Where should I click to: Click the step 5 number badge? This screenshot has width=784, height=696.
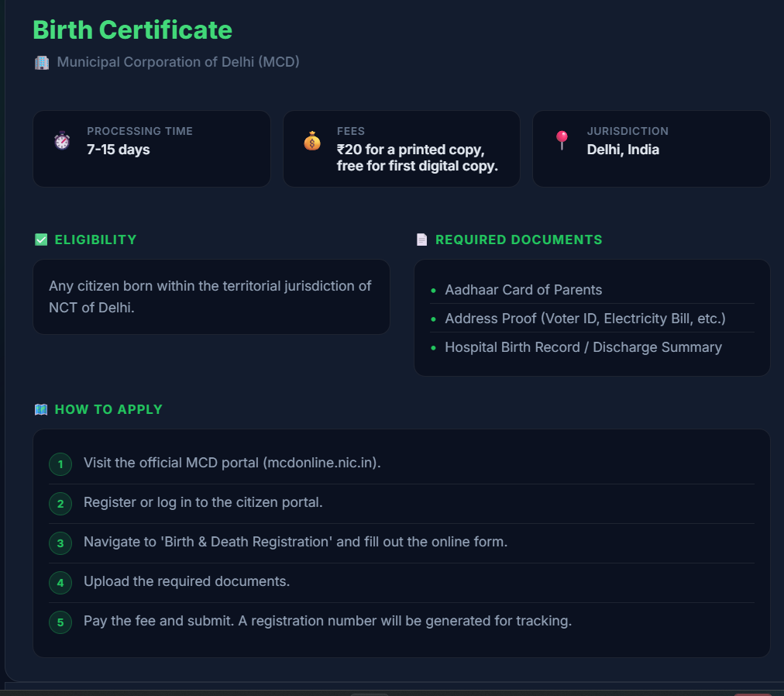[60, 622]
